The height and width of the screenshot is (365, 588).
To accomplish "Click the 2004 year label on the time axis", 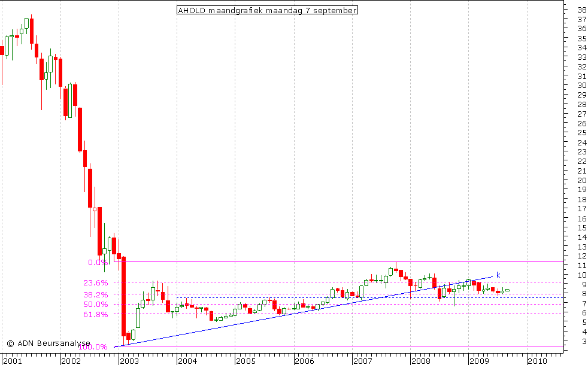I will click(x=187, y=361).
